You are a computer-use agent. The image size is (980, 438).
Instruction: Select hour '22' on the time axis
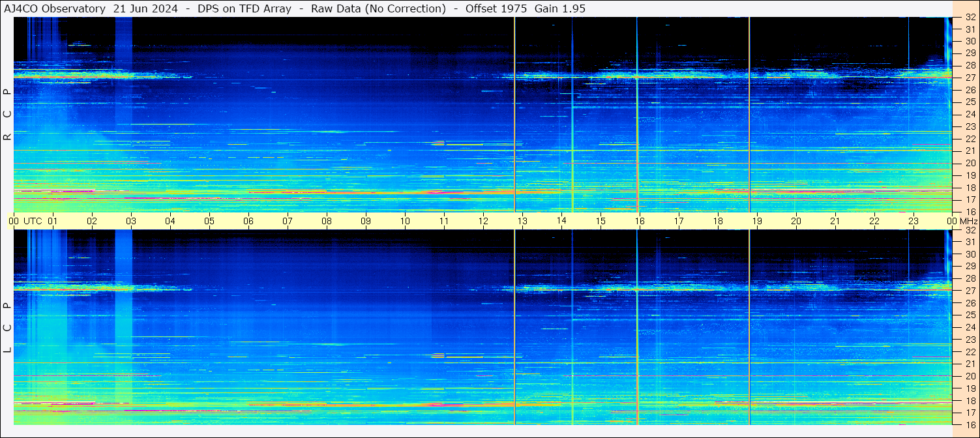pyautogui.click(x=874, y=221)
